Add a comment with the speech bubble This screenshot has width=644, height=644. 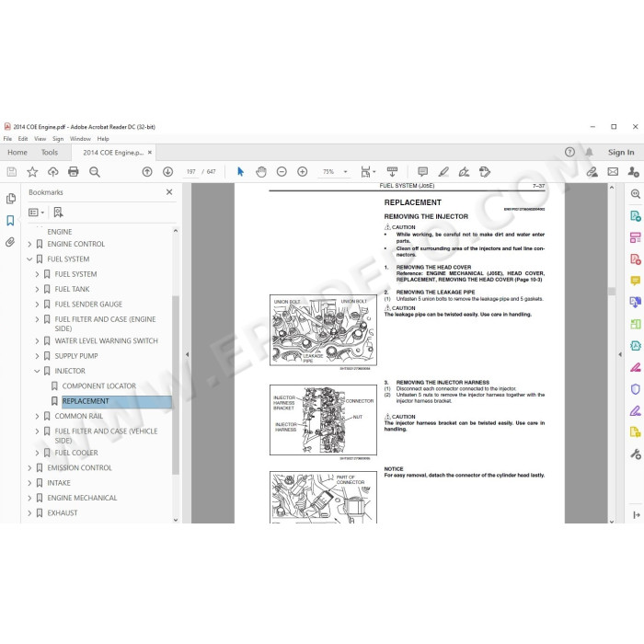[422, 172]
